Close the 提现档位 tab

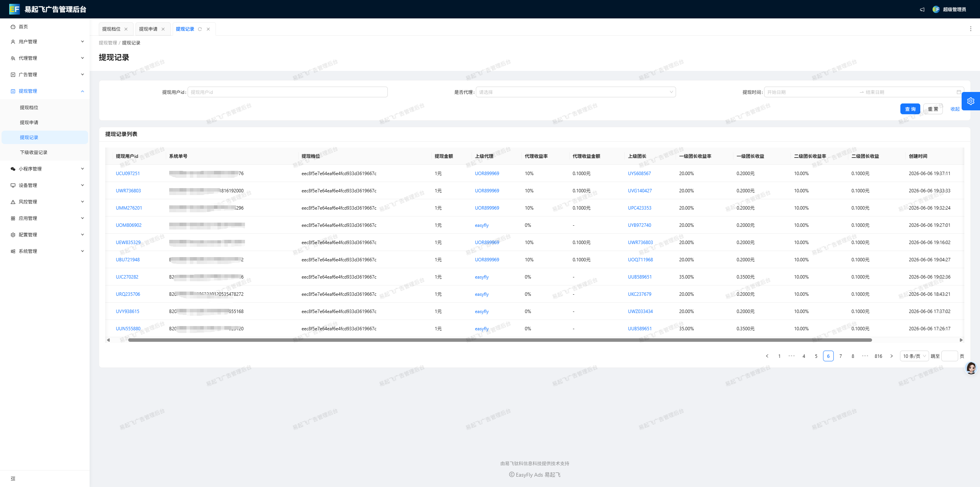pyautogui.click(x=126, y=29)
